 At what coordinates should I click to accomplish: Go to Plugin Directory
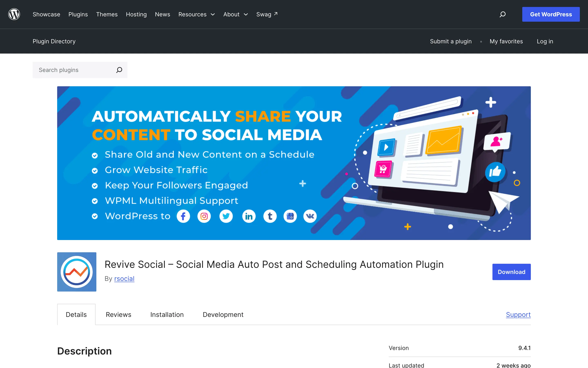(54, 41)
